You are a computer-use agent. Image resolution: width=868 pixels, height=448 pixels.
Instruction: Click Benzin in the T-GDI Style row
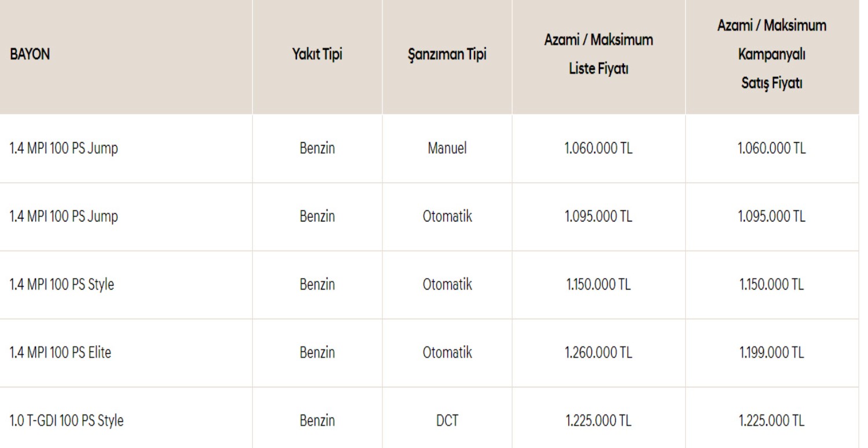pyautogui.click(x=317, y=421)
